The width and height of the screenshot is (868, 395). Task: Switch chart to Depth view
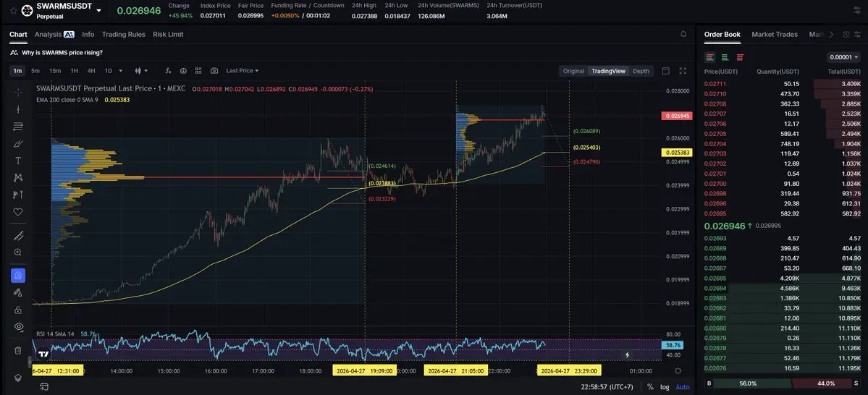point(641,71)
